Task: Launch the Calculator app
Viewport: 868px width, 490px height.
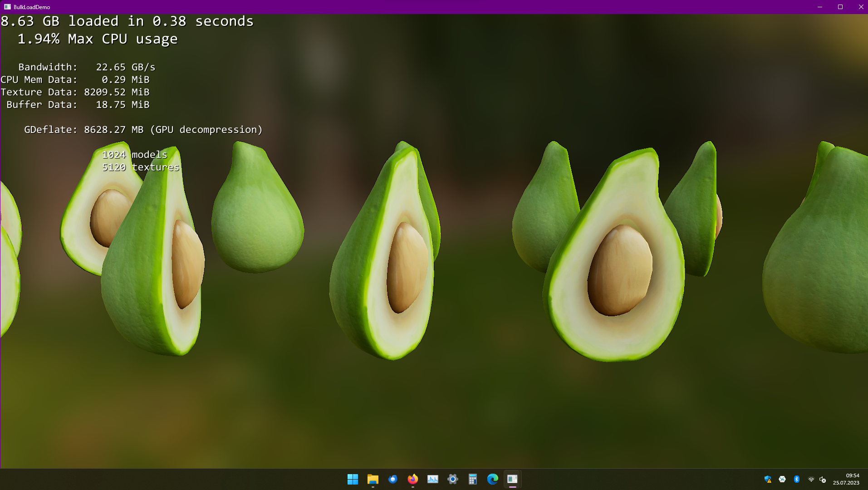Action: pos(472,479)
